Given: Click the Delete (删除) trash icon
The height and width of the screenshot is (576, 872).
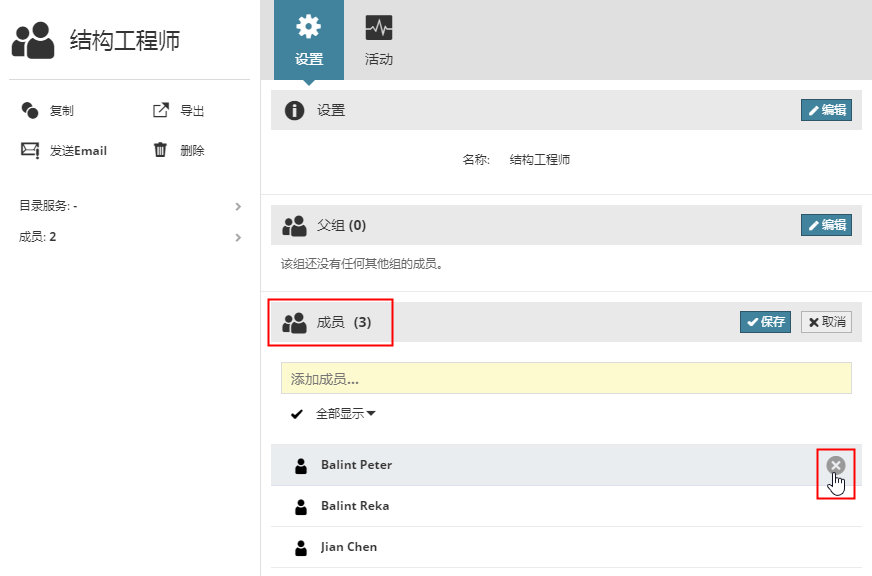Looking at the screenshot, I should (x=160, y=151).
